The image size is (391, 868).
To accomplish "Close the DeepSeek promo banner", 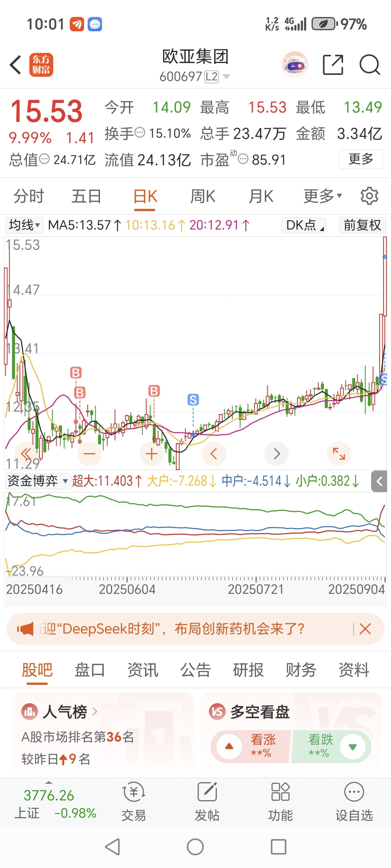I will pos(365,629).
